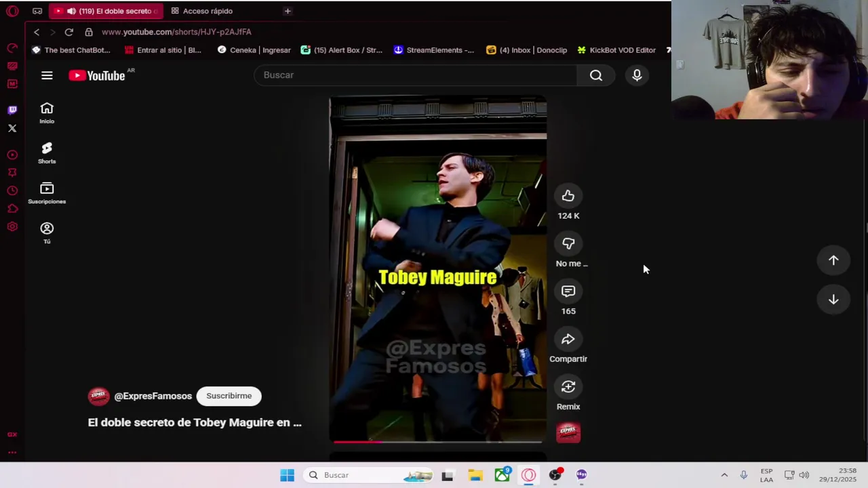Click the browser back arrow

pos(37,32)
